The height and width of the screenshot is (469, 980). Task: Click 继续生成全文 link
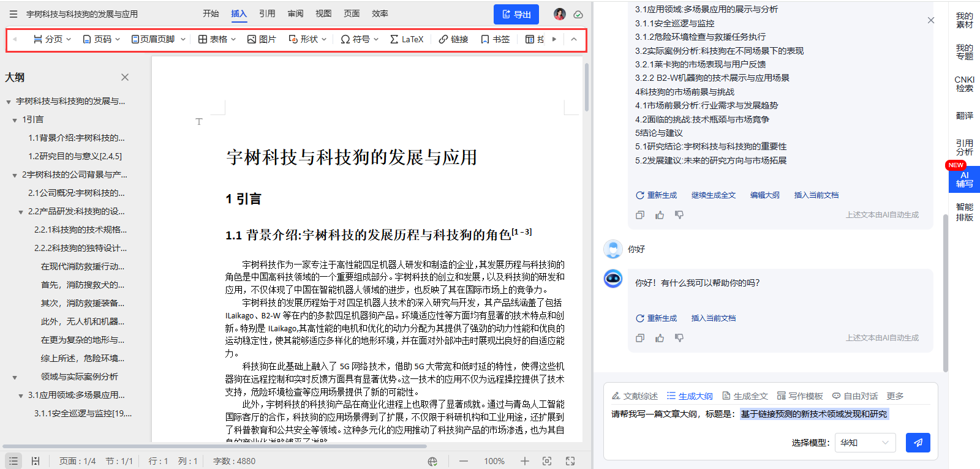[713, 195]
